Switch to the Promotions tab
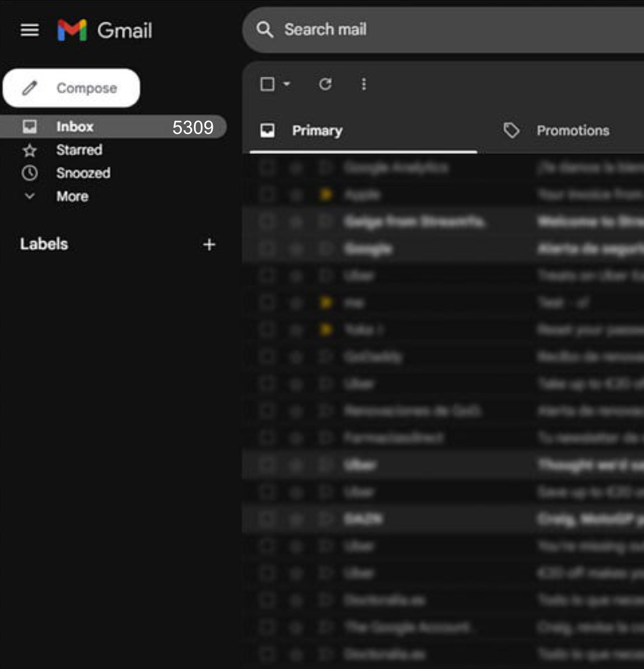The image size is (644, 669). 557,131
